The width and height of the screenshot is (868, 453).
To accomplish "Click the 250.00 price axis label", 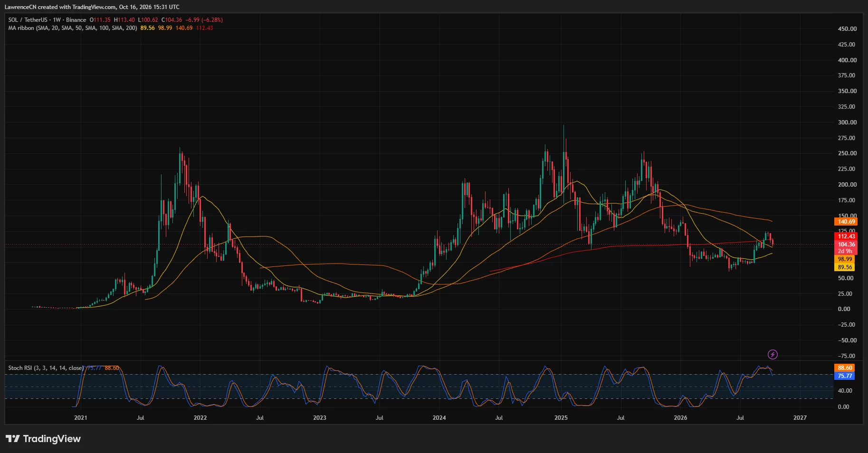I will pos(847,153).
